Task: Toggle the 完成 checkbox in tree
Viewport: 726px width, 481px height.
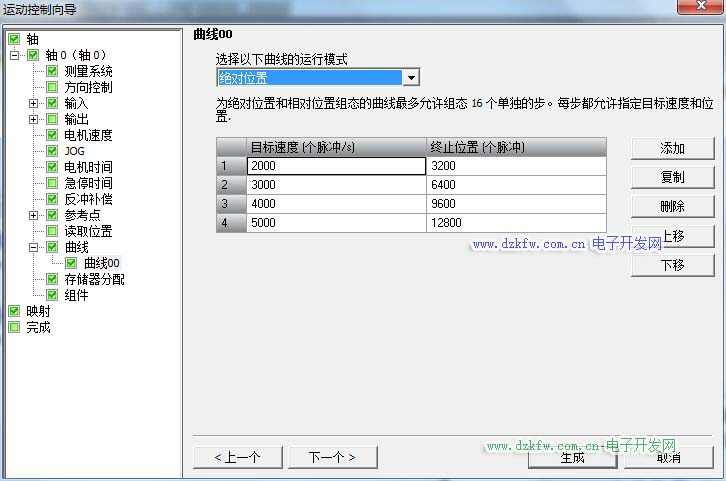Action: tap(14, 327)
